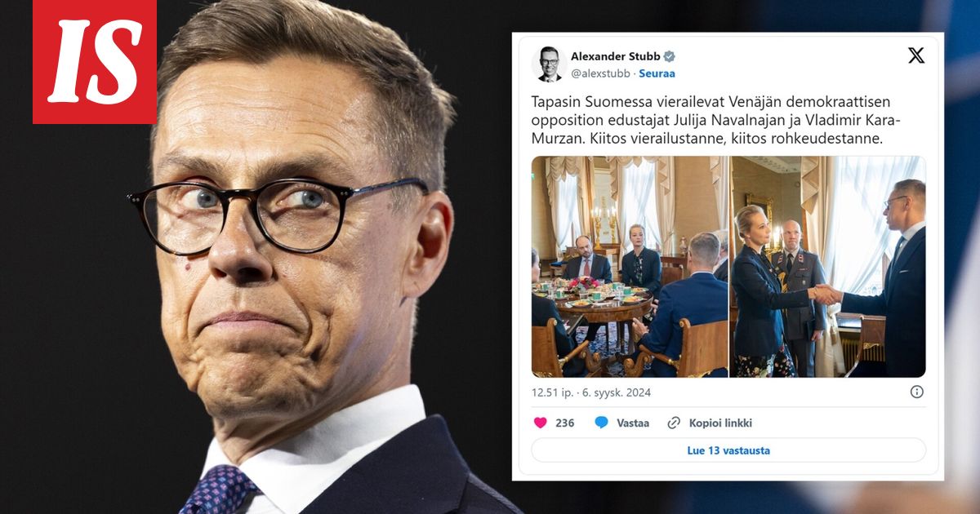
Task: Click the Kopioi linkki text
Action: (720, 423)
